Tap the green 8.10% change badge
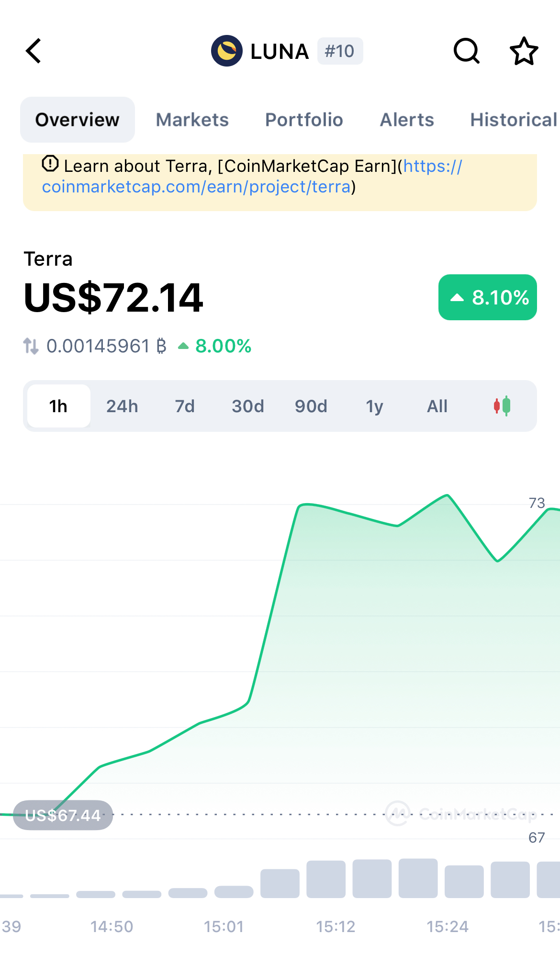Image resolution: width=560 pixels, height=956 pixels. pos(487,297)
